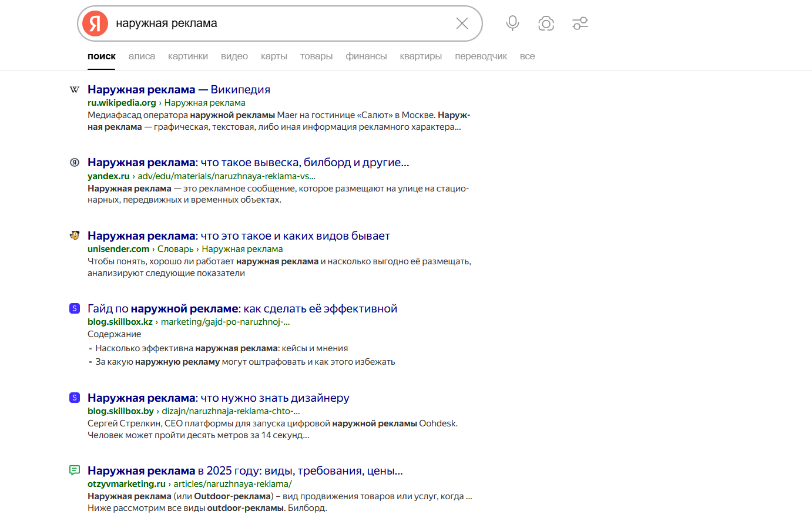This screenshot has height=528, width=812.
Task: Click the Содержание label under Skillbox guide
Action: tap(115, 334)
